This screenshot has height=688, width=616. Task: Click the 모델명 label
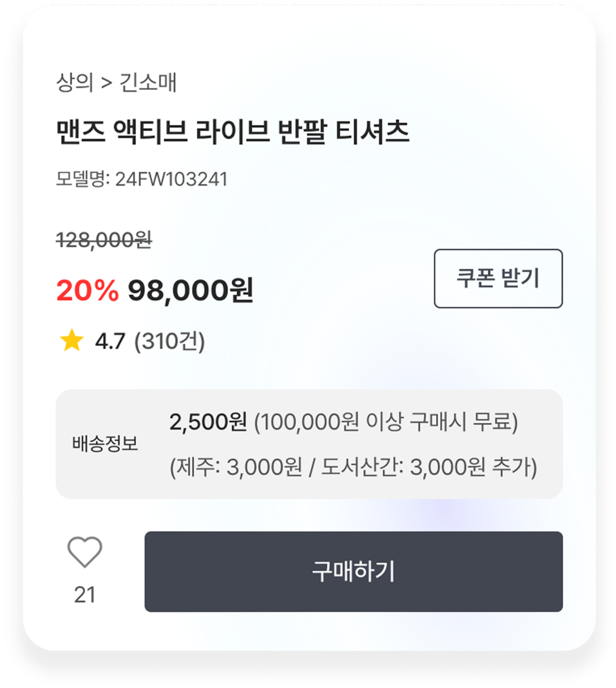83,179
